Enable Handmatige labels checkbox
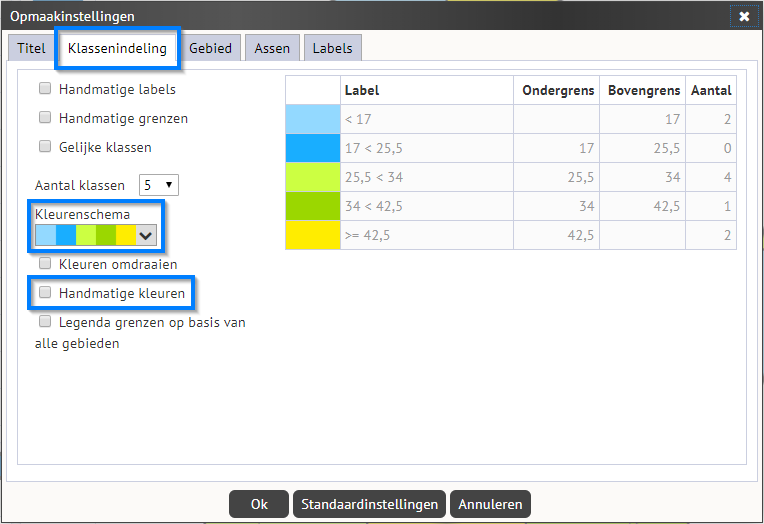764x524 pixels. click(x=45, y=88)
